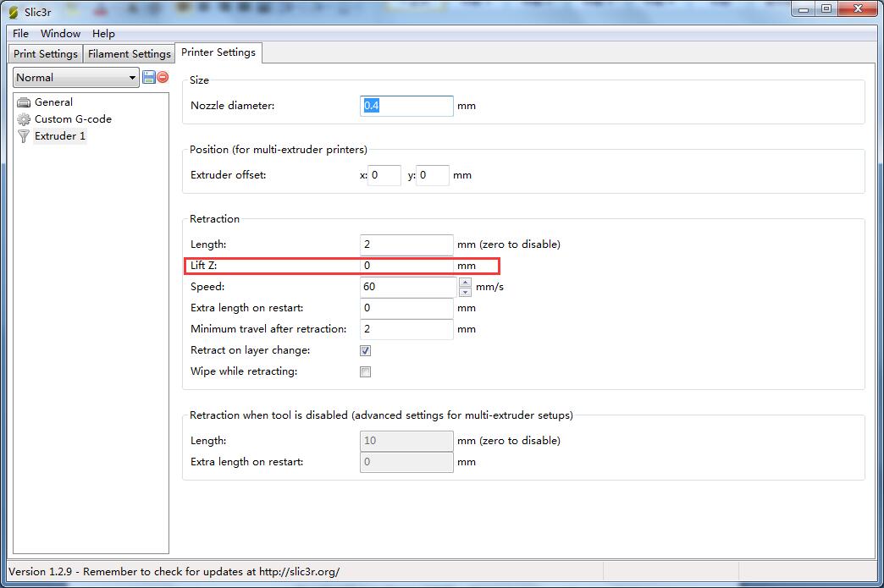Click the 'Position (for multi-extruder printers)' heading
The width and height of the screenshot is (884, 588).
pos(279,149)
